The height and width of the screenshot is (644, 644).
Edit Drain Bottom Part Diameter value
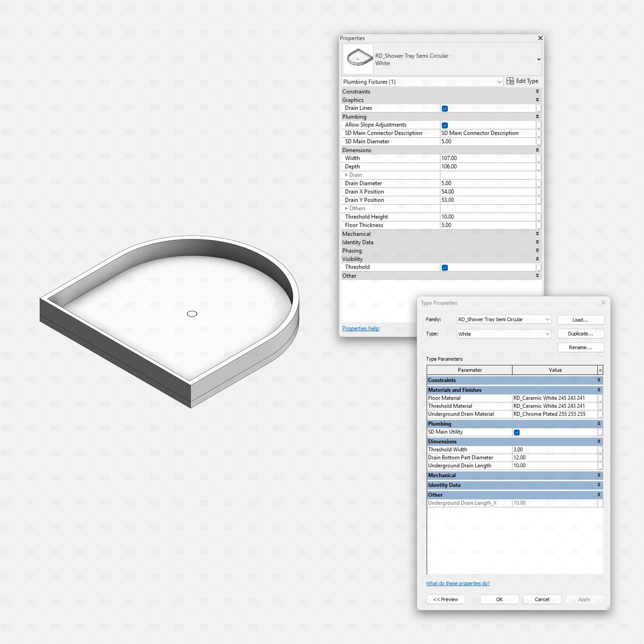[554, 457]
